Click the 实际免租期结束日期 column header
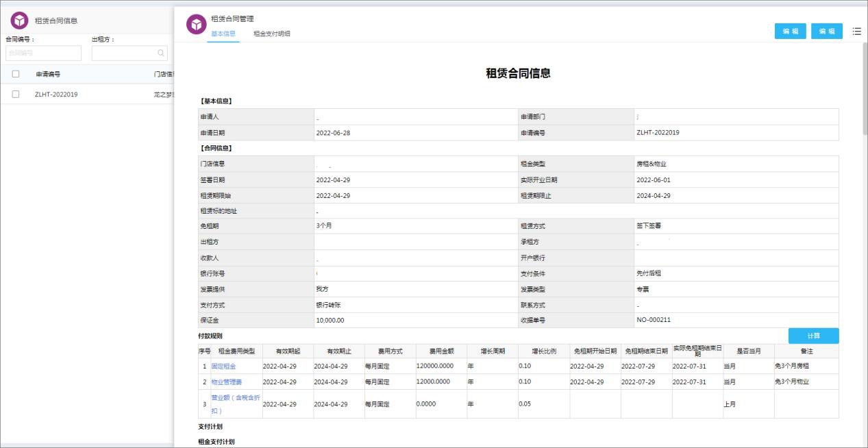 point(697,351)
